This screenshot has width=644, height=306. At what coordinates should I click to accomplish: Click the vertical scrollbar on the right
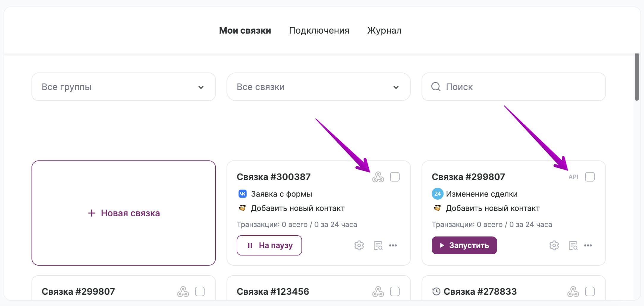point(637,77)
